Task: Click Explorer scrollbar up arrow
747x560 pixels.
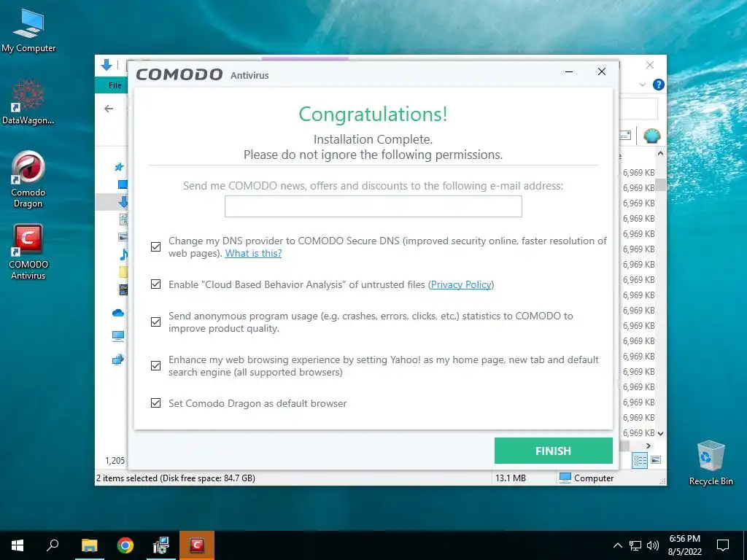Action: (x=660, y=153)
